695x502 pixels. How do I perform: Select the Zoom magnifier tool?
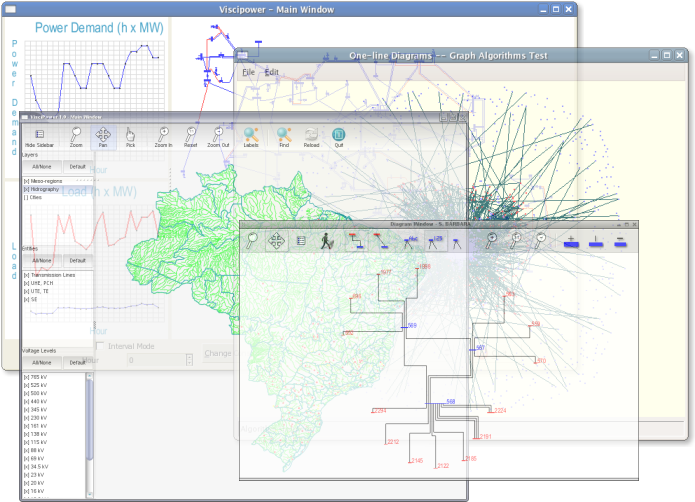coord(76,137)
